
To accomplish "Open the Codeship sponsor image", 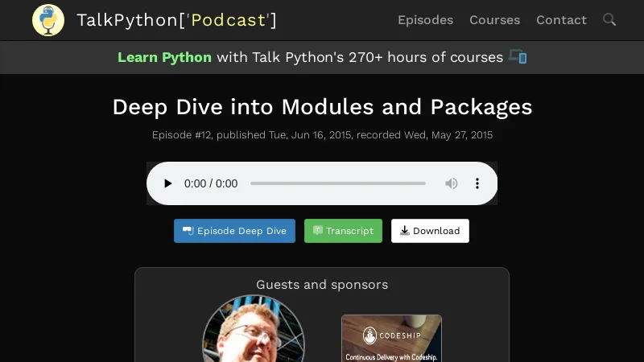I will (x=391, y=339).
